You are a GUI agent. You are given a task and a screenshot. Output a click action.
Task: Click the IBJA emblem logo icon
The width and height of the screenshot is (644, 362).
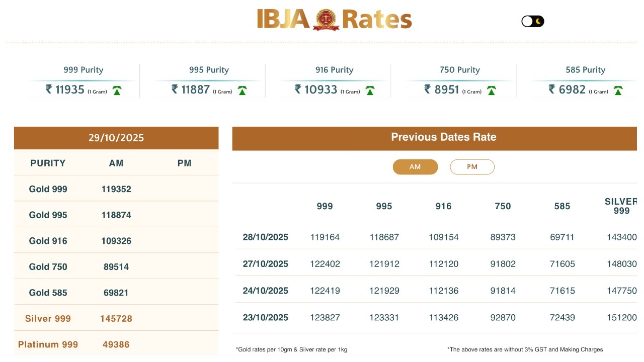(326, 20)
